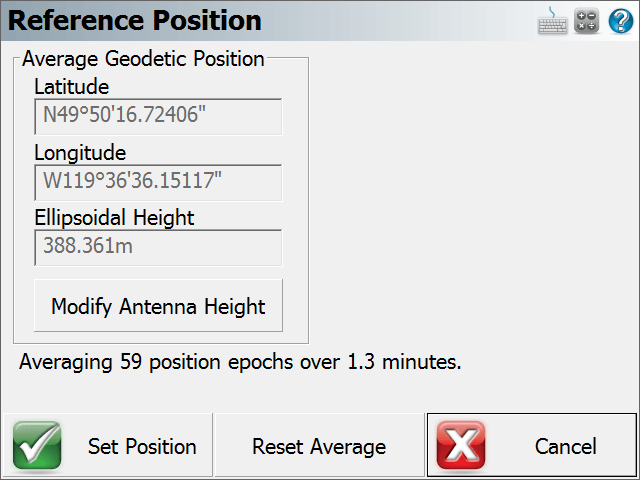Select the Longitude value field
Image resolution: width=640 pixels, height=480 pixels.
pos(158,182)
